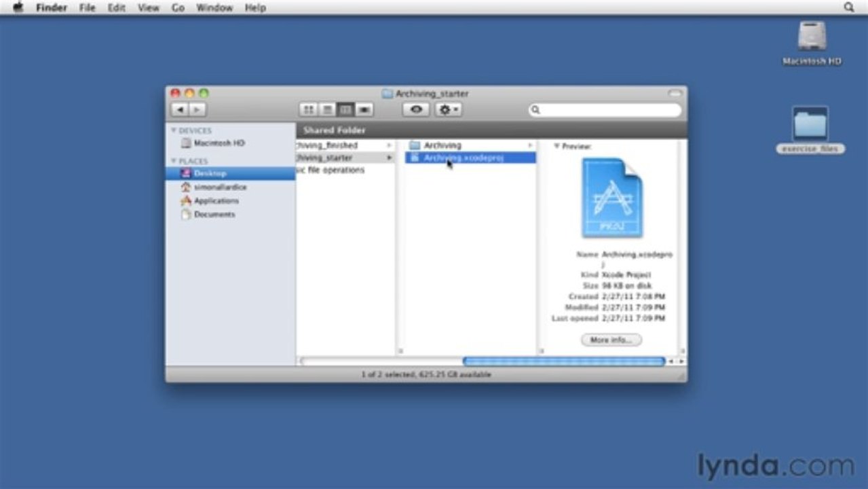Select the Archiving_finished folder row
The height and width of the screenshot is (489, 868).
pyautogui.click(x=345, y=145)
